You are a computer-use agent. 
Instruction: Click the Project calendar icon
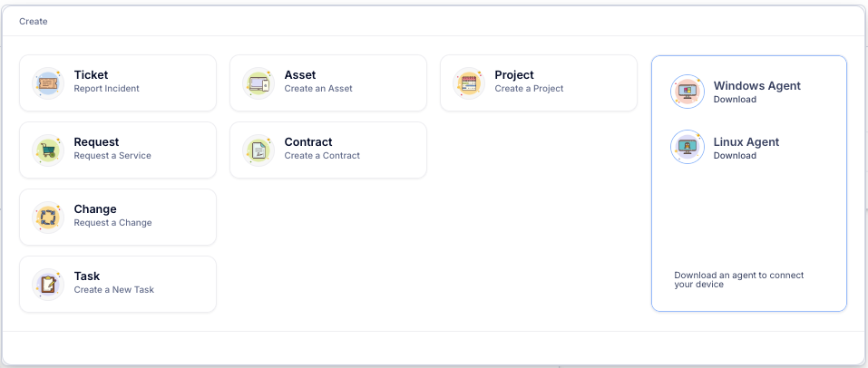(468, 83)
